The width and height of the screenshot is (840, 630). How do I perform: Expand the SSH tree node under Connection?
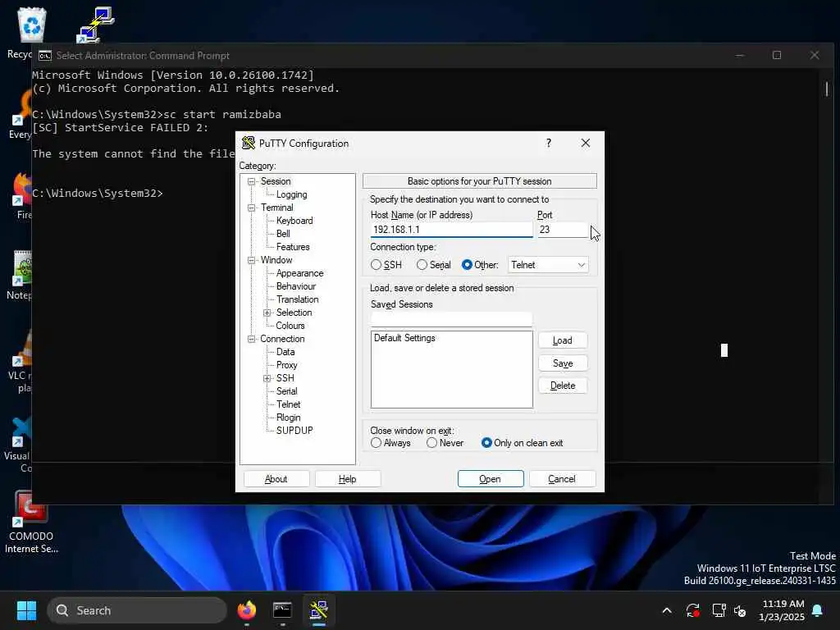pos(267,378)
